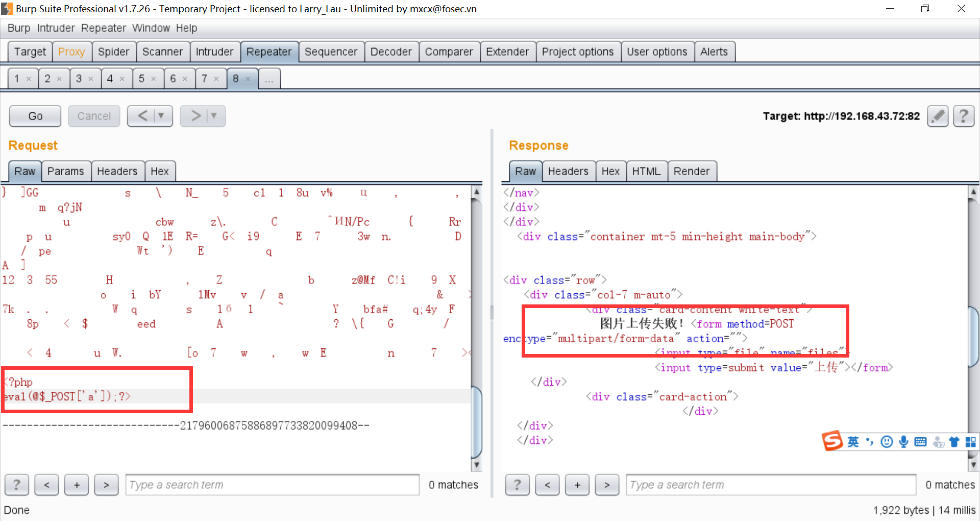Viewport: 980px width, 521px height.
Task: Show request Hex view
Action: tap(160, 171)
